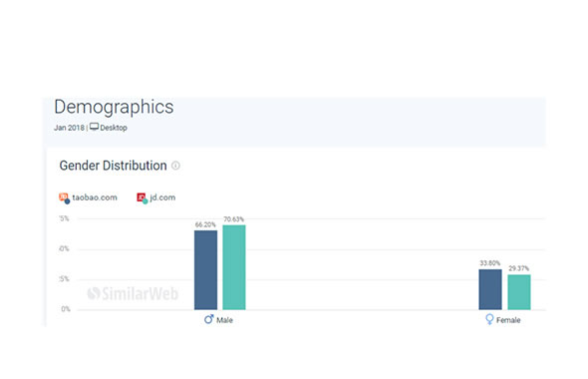Click the Demographics heading
588x379 pixels.
pos(114,108)
